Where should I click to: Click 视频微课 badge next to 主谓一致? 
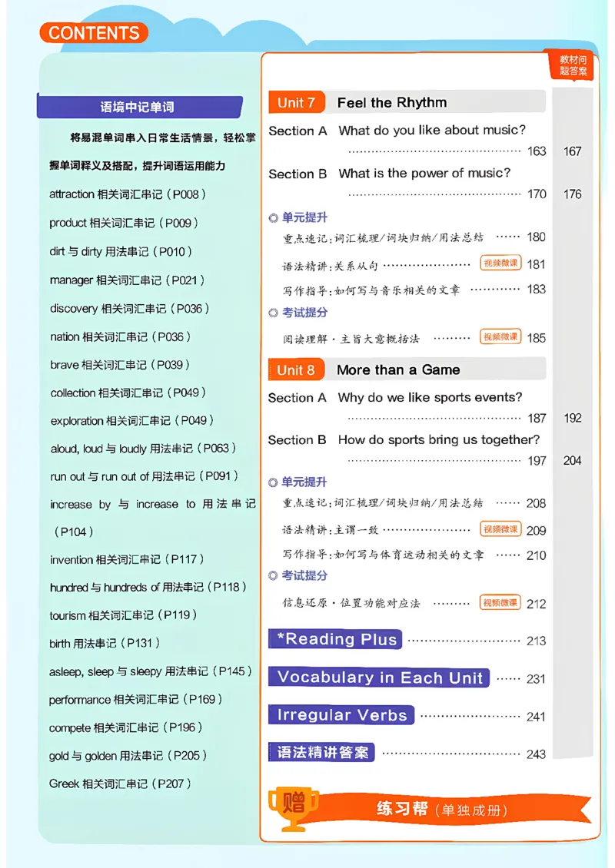pyautogui.click(x=501, y=529)
